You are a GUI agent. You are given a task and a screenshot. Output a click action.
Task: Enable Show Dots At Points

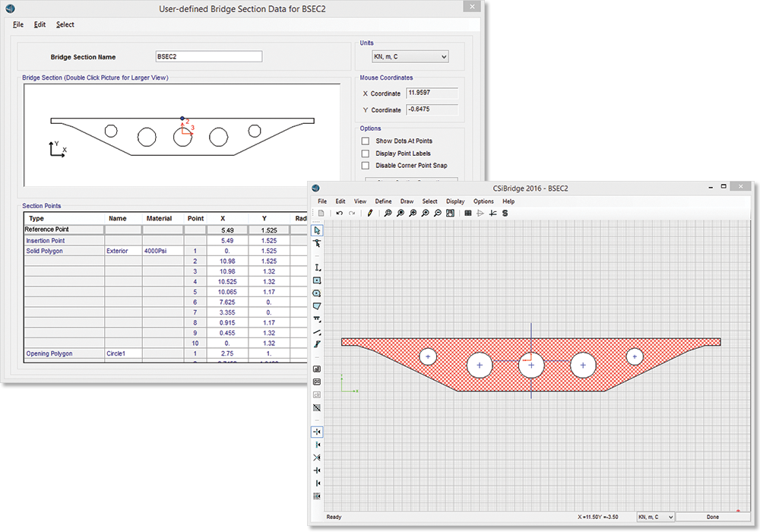point(366,141)
